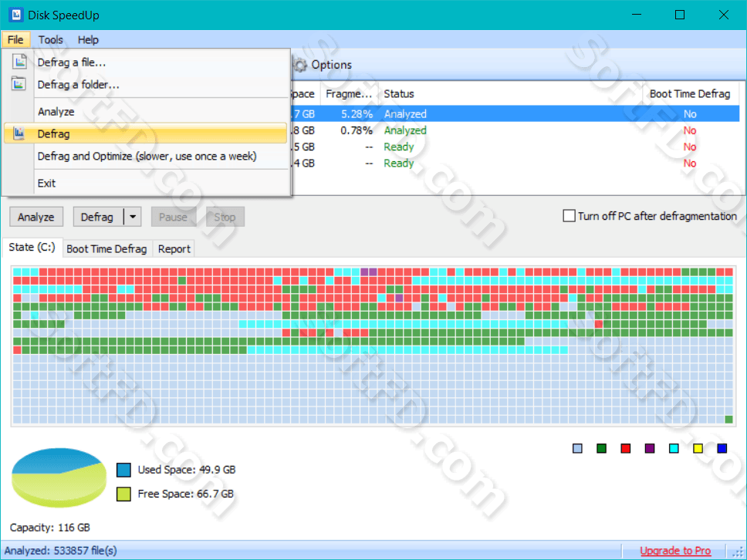This screenshot has width=747, height=560.
Task: Click the Free Space green legend box
Action: pyautogui.click(x=123, y=494)
